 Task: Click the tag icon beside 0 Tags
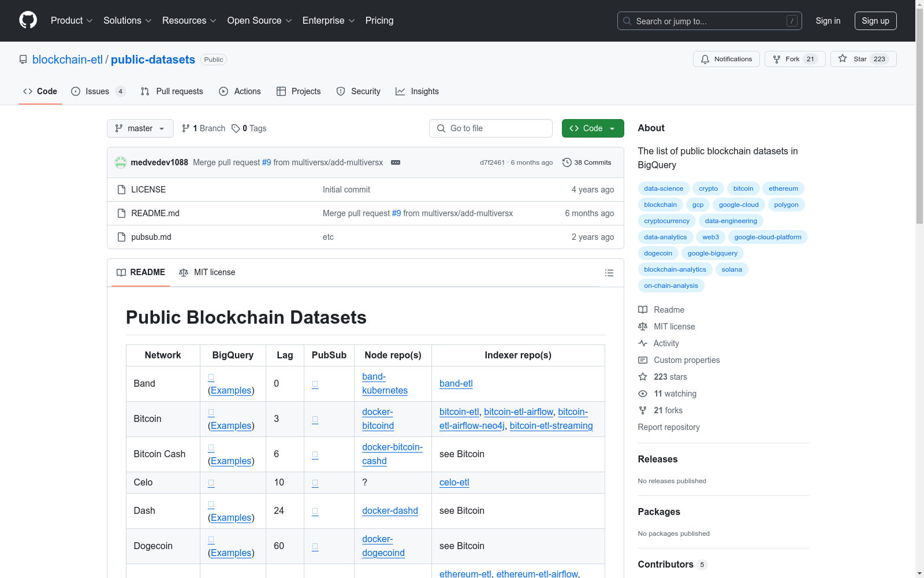tap(236, 128)
